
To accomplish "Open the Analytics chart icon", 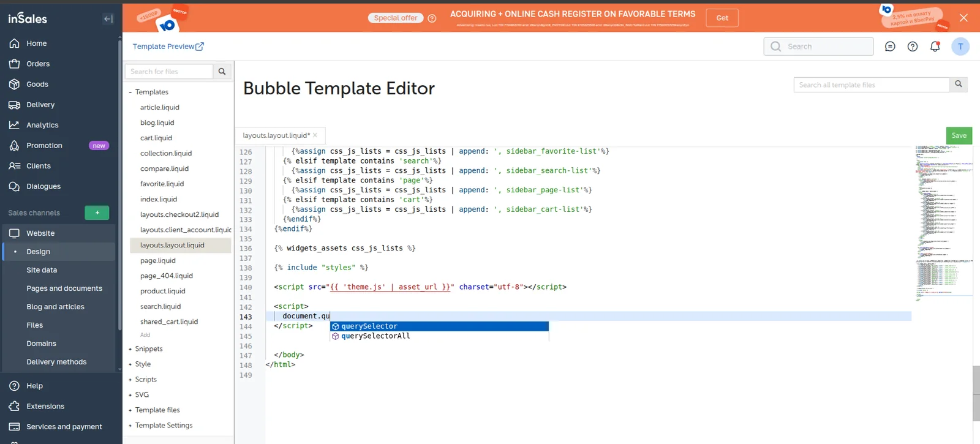I will point(15,125).
